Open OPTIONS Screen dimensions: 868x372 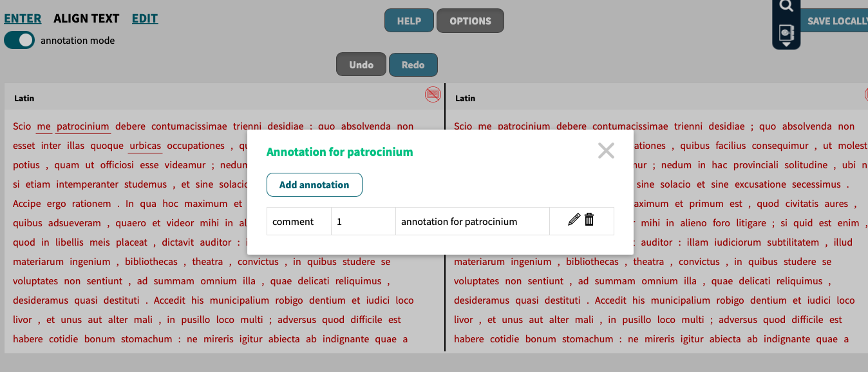coord(470,20)
